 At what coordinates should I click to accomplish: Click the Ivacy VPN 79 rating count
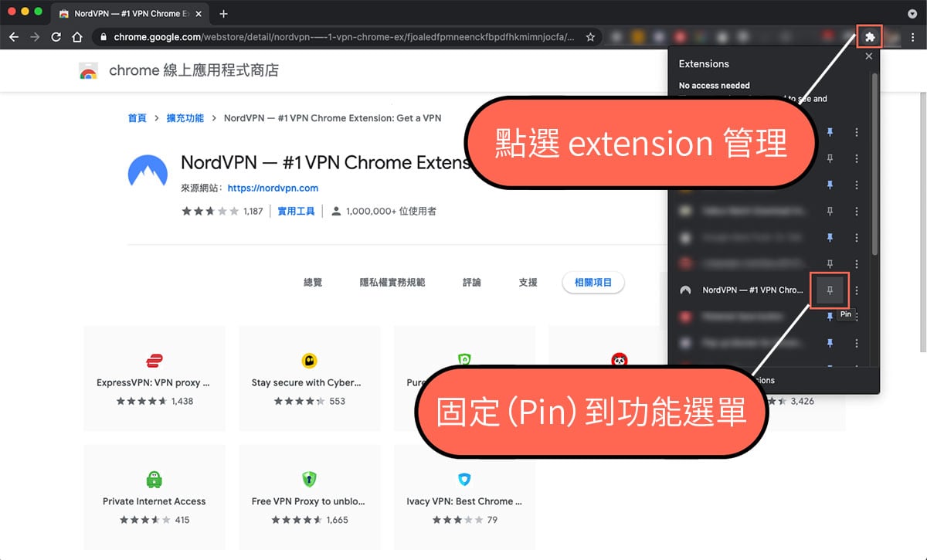[492, 520]
